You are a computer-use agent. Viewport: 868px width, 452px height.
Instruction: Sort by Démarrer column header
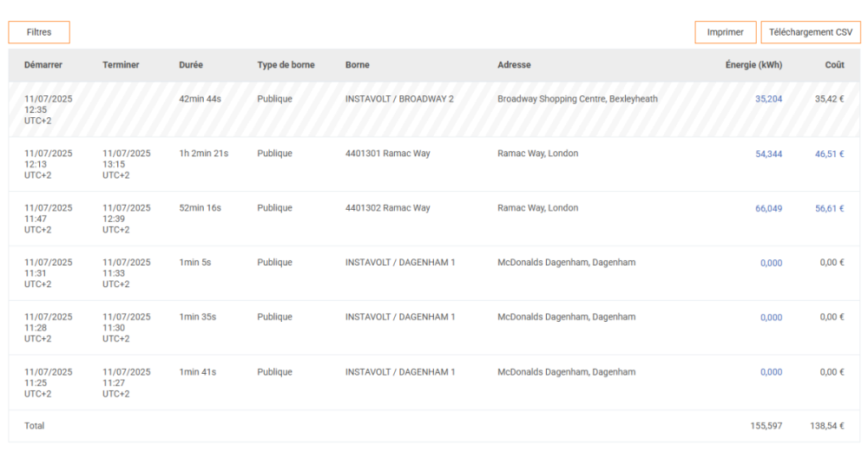tap(43, 65)
